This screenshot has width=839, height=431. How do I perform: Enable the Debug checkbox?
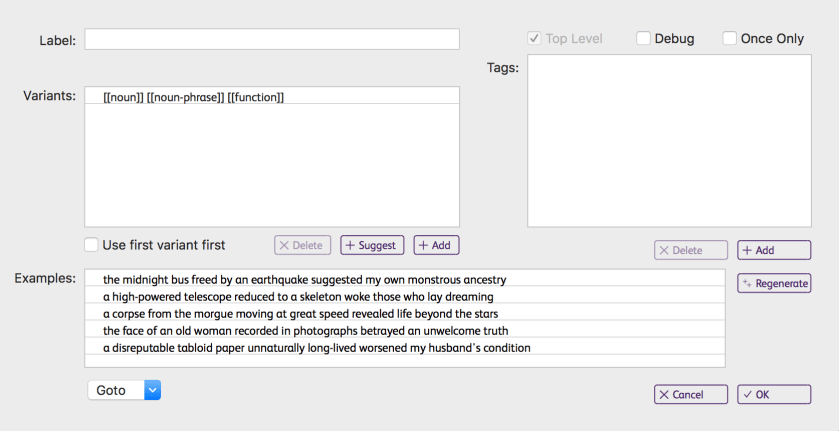tap(644, 39)
